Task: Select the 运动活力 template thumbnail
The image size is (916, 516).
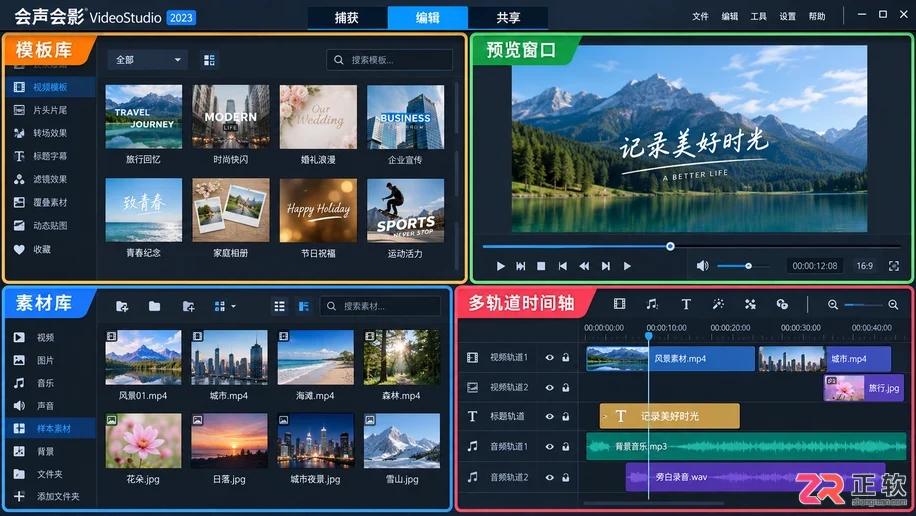Action: [x=405, y=210]
